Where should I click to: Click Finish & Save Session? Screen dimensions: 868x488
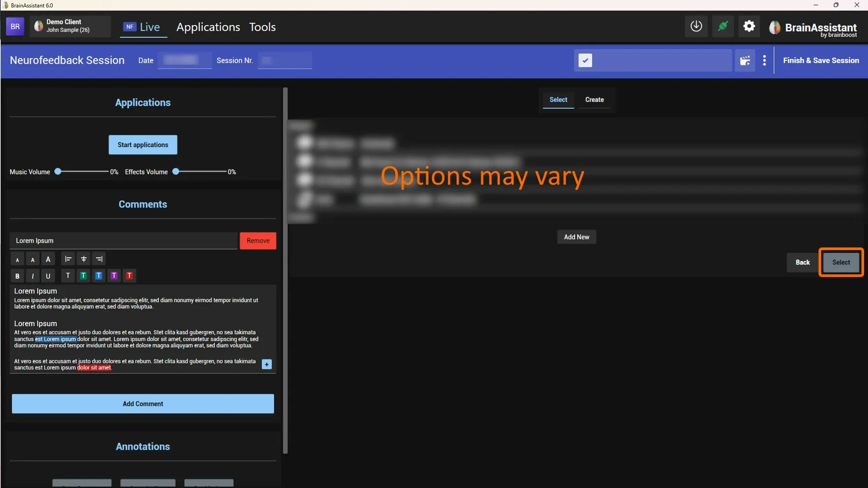tap(821, 60)
